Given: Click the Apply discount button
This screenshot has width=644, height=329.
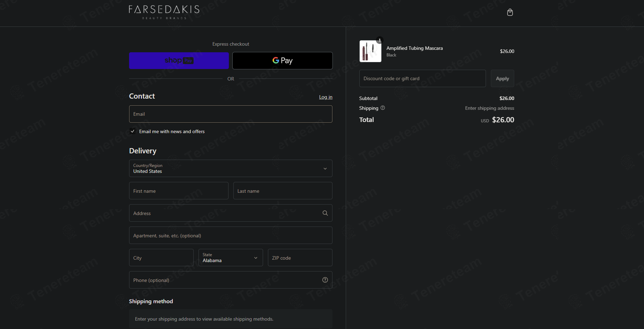Looking at the screenshot, I should point(502,78).
